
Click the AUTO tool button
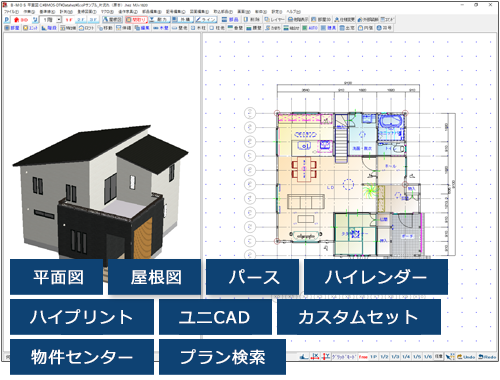(310, 28)
